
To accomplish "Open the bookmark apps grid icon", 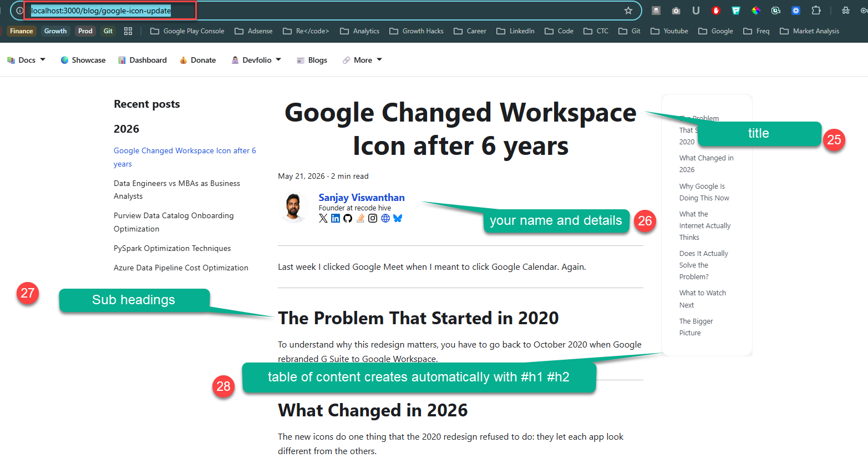I will [128, 31].
